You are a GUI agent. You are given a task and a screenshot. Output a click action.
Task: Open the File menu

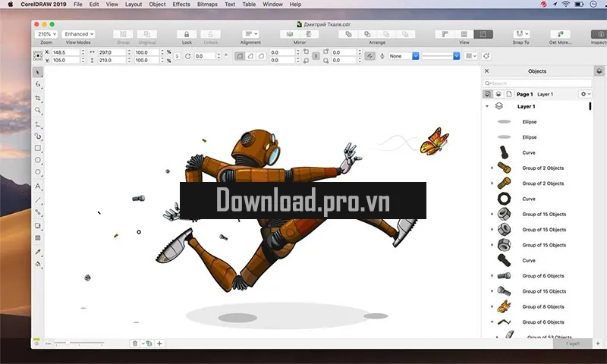(78, 5)
